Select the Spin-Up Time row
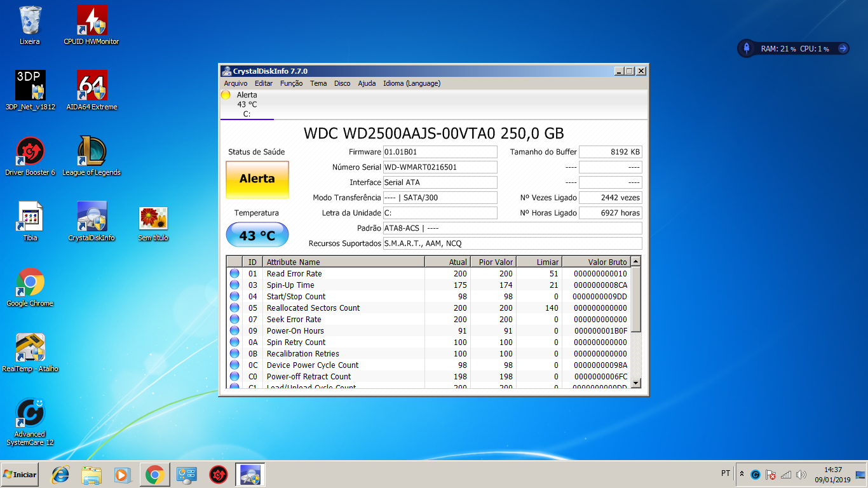 point(429,285)
